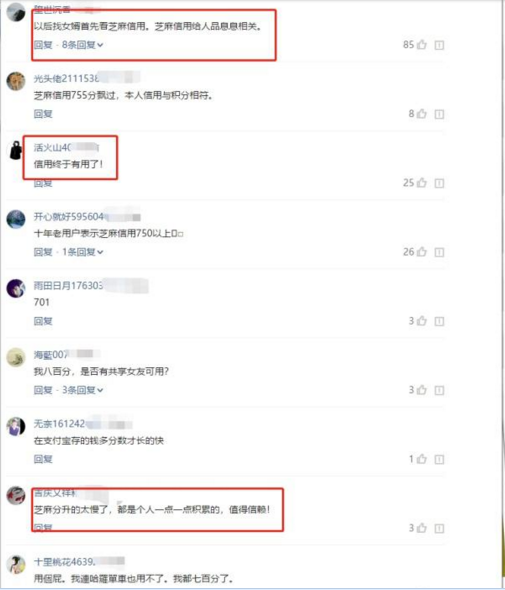Click avatar of 无奈161242 user

pyautogui.click(x=16, y=426)
